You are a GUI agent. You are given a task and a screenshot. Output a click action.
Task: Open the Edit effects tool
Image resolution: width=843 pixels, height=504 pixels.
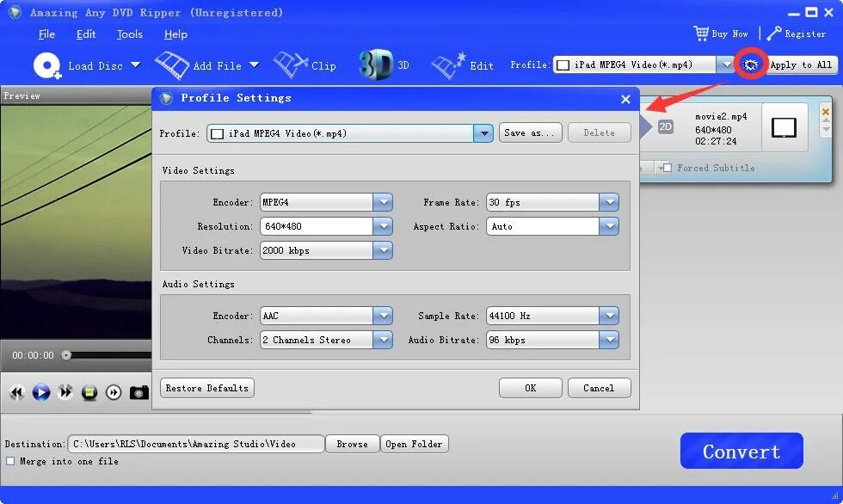[463, 65]
